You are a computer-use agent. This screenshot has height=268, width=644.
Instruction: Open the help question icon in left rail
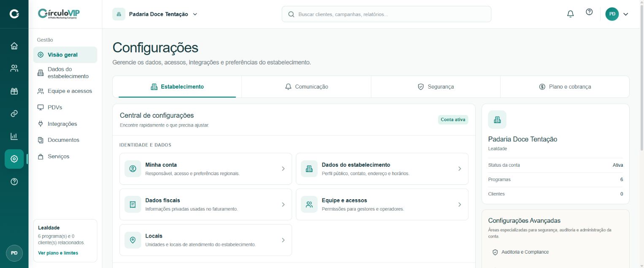click(14, 181)
